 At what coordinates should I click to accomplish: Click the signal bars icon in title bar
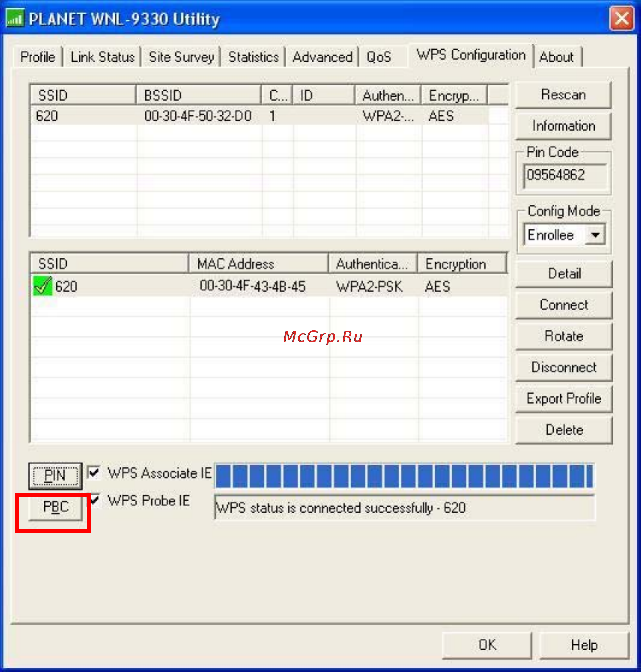click(15, 18)
